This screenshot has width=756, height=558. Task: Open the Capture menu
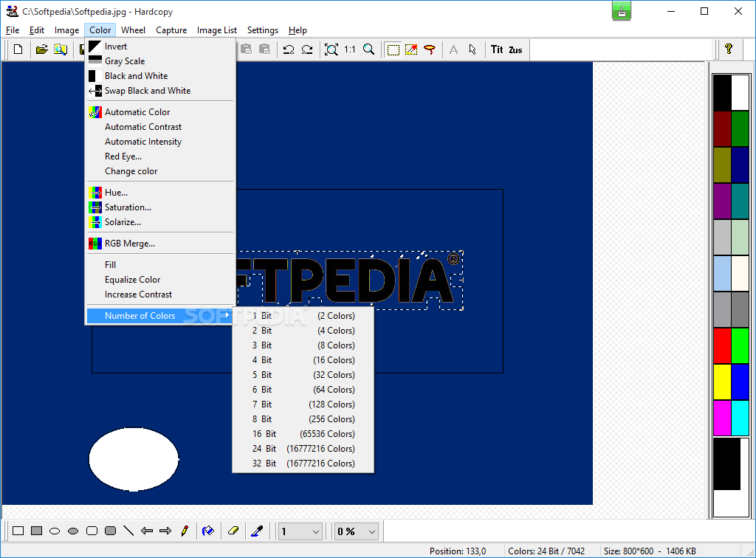[x=171, y=30]
